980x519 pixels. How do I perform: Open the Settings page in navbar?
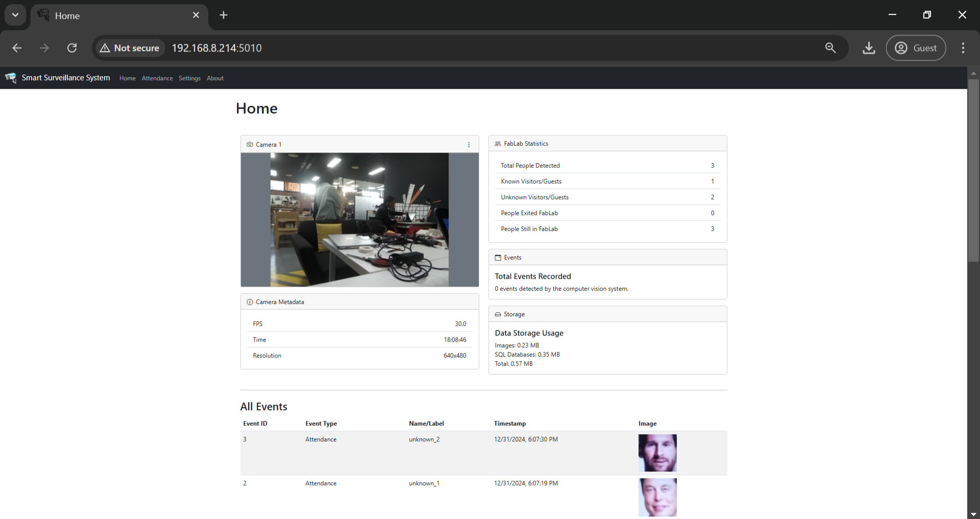[x=189, y=78]
